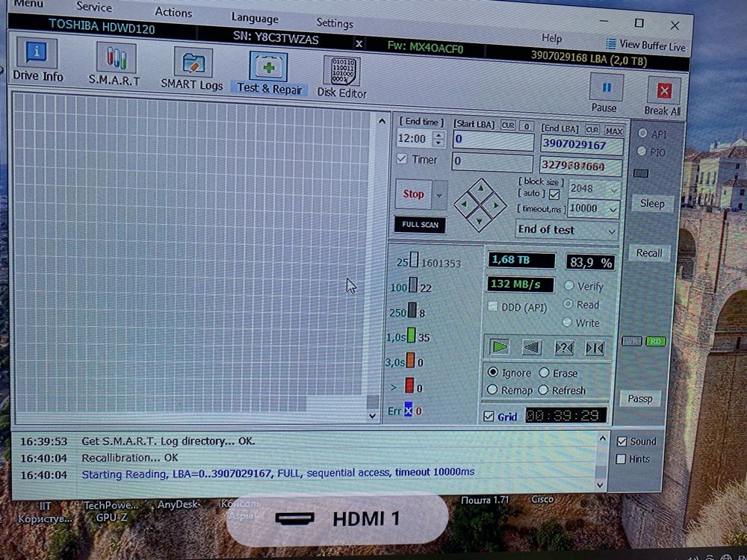Select the Test & Repair tool
Viewport: 747px width, 560px height.
point(269,73)
